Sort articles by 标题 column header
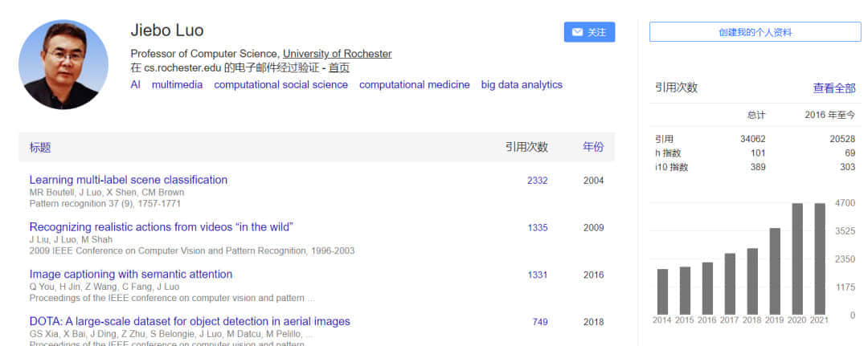The height and width of the screenshot is (346, 868). (x=40, y=147)
